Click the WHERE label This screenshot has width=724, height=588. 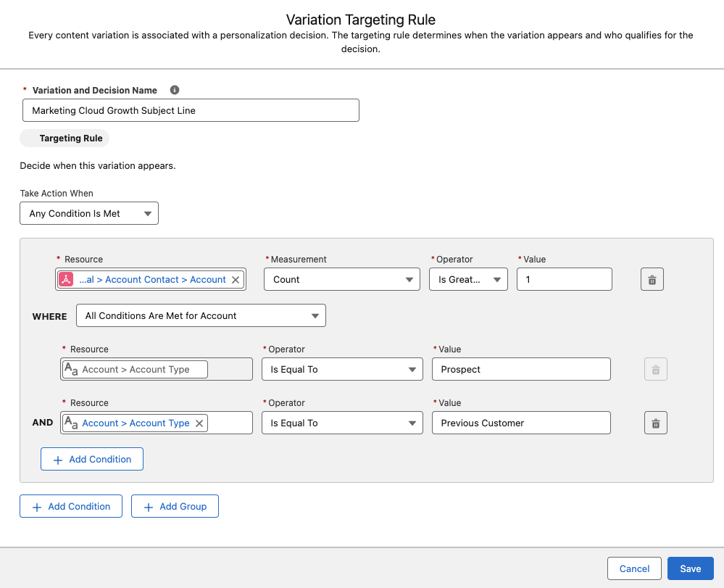[49, 316]
